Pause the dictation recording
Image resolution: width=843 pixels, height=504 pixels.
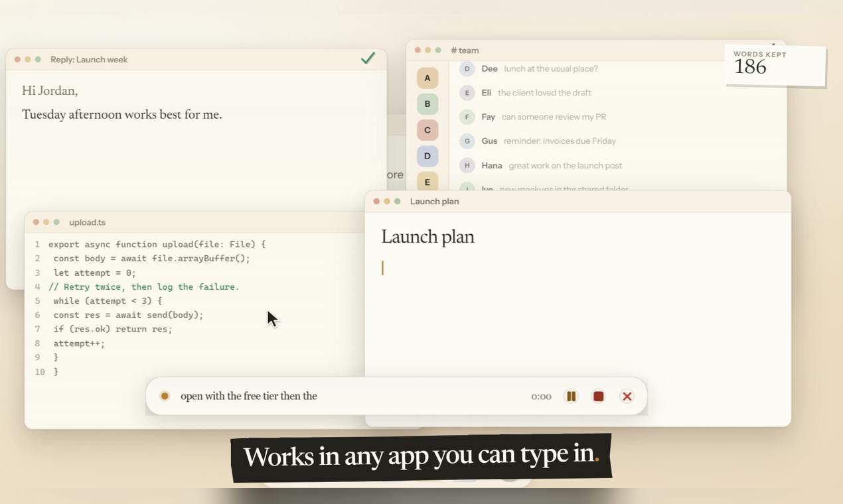tap(571, 396)
